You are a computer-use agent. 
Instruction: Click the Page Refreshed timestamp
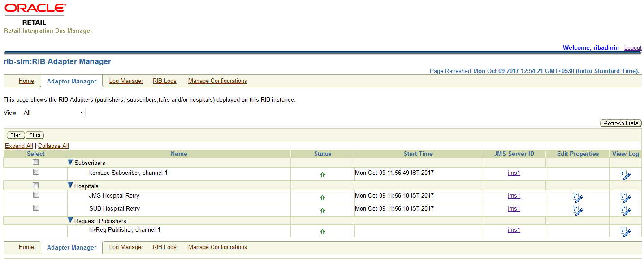coord(534,71)
